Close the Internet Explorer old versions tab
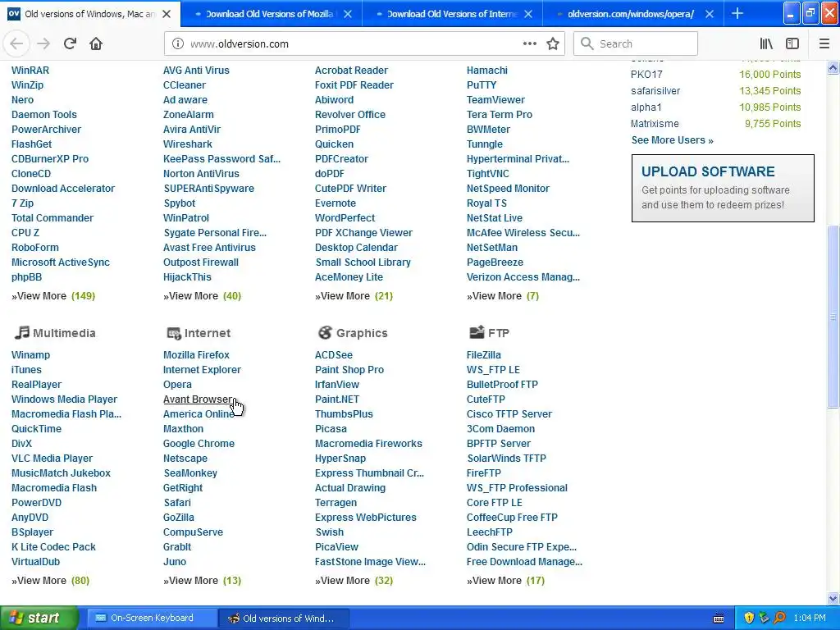840x630 pixels. coord(528,14)
